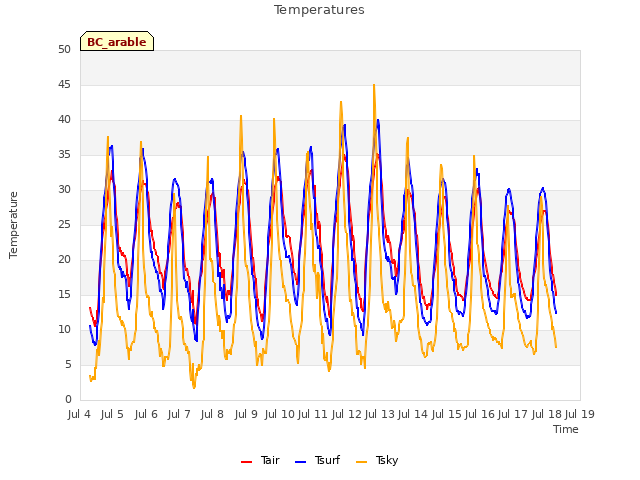Click the Jul 19 axis label
Viewport: 640px width, 480px height.
(x=580, y=414)
